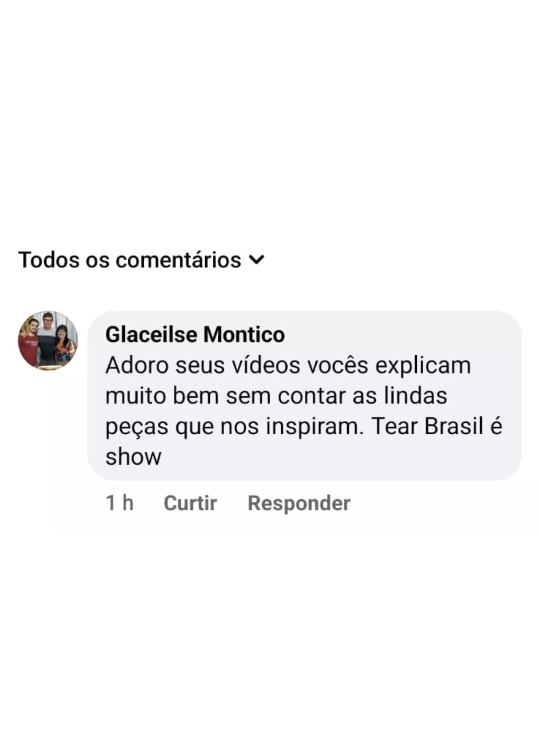Like the comment with Curtir
This screenshot has height=756, width=540.
pos(190,503)
